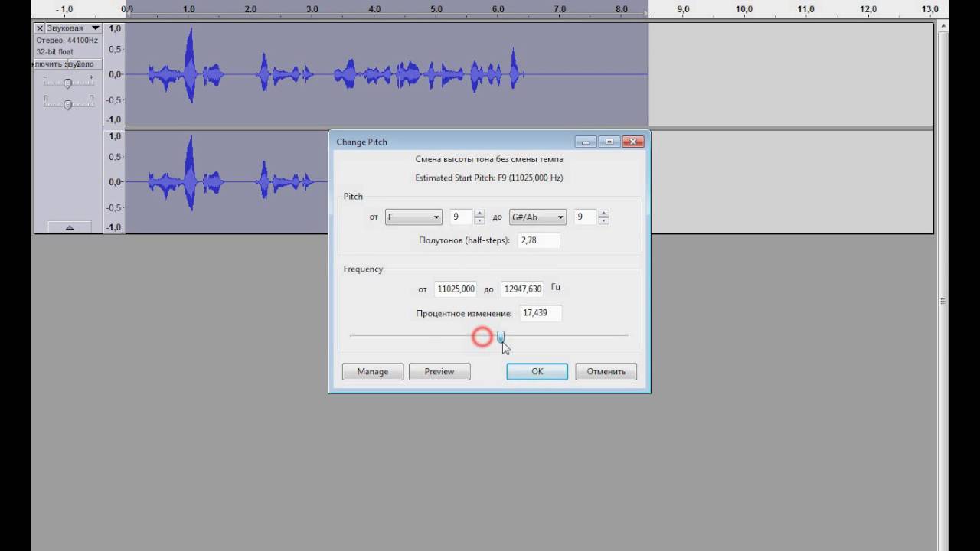The width and height of the screenshot is (980, 551).
Task: Click the starting octave field next to F
Action: pyautogui.click(x=462, y=217)
